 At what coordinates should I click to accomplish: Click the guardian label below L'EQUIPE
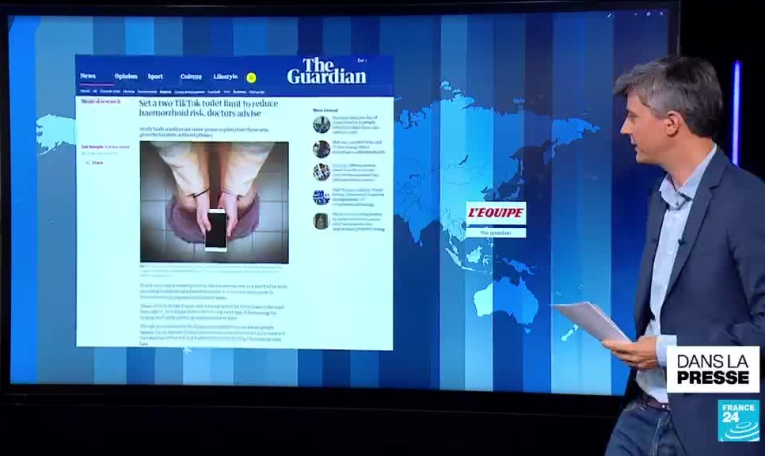point(496,233)
